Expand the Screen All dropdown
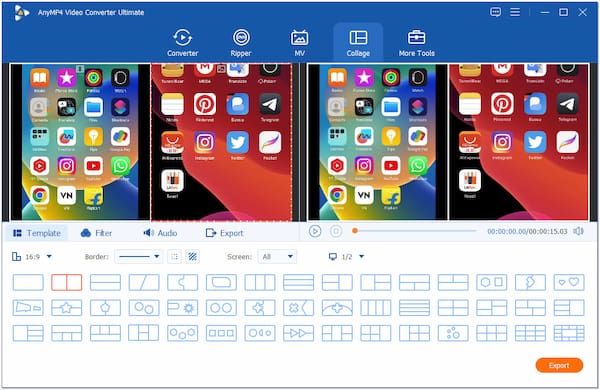This screenshot has width=600, height=390. click(x=277, y=257)
